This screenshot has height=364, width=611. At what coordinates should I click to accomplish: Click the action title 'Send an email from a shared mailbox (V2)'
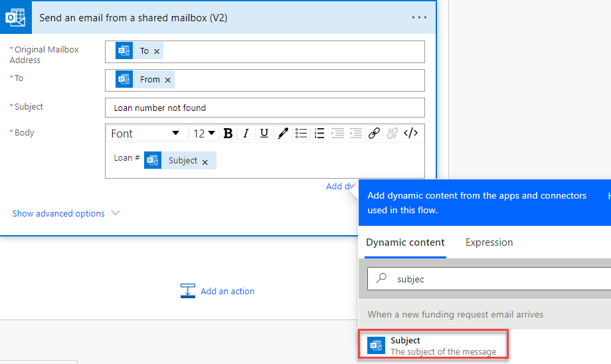point(133,18)
